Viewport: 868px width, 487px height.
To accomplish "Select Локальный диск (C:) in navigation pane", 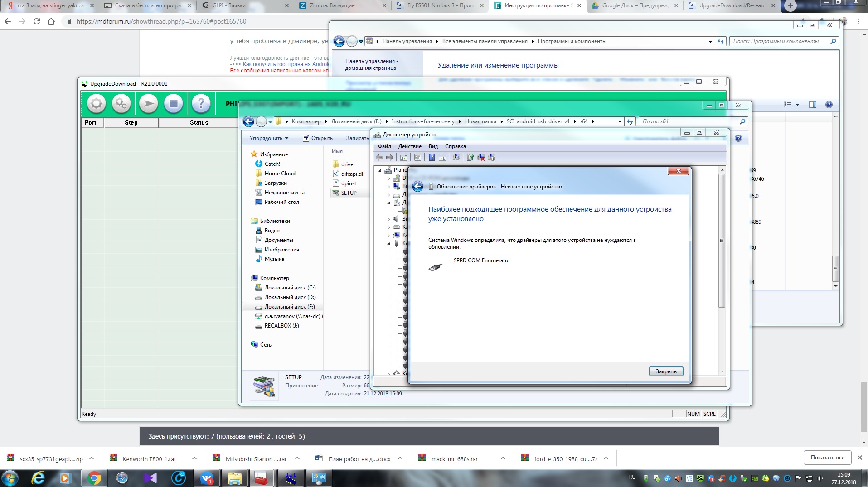I will [x=290, y=288].
